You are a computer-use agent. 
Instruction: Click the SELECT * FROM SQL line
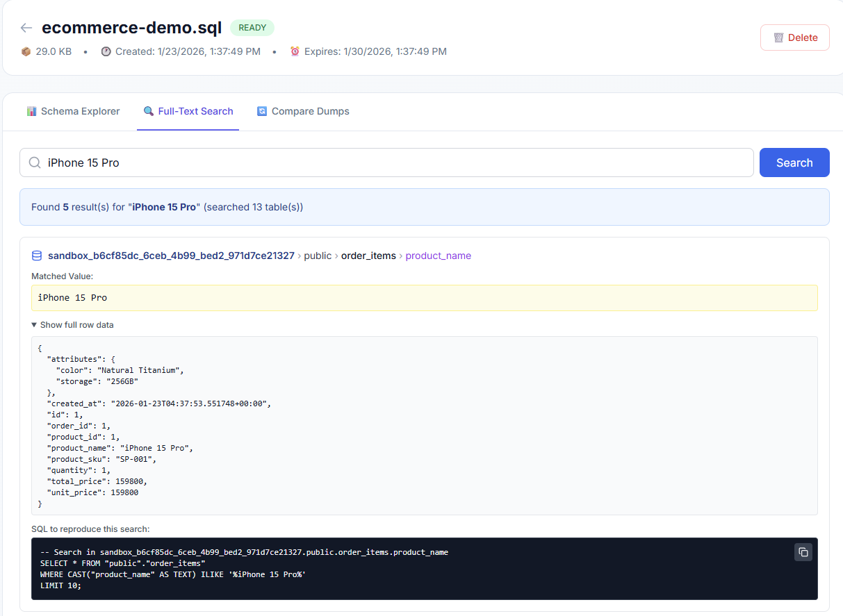pos(122,563)
